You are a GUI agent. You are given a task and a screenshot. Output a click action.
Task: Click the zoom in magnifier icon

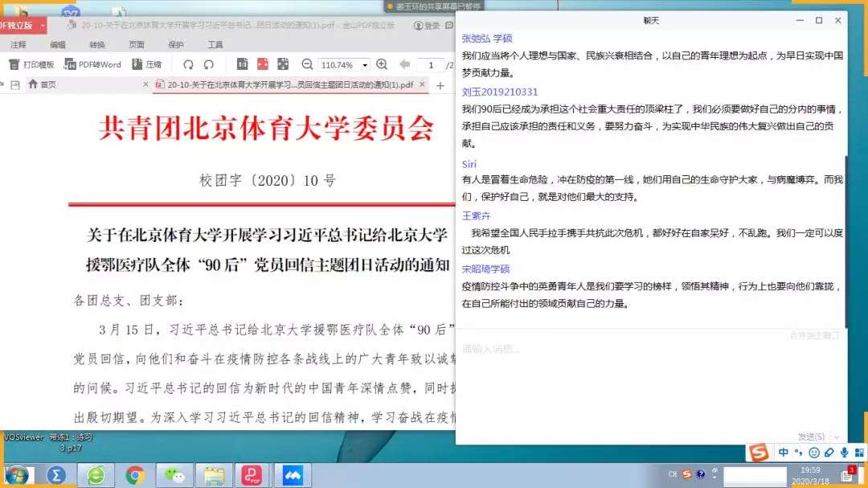tap(382, 64)
